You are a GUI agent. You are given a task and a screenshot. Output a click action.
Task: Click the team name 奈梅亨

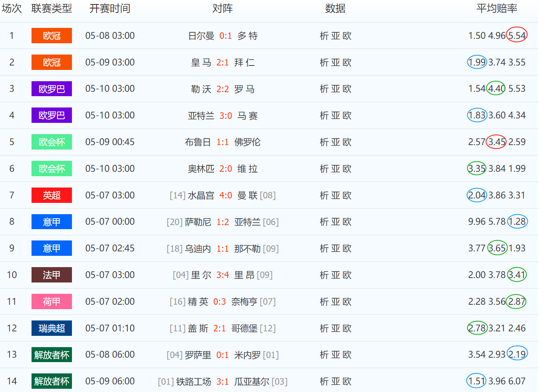coord(244,302)
